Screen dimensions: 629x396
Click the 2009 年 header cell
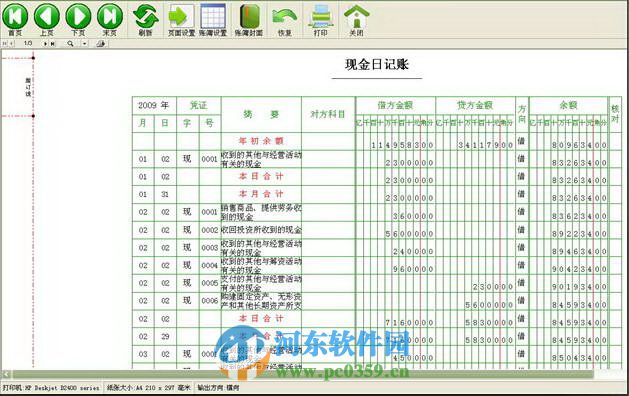click(x=154, y=106)
